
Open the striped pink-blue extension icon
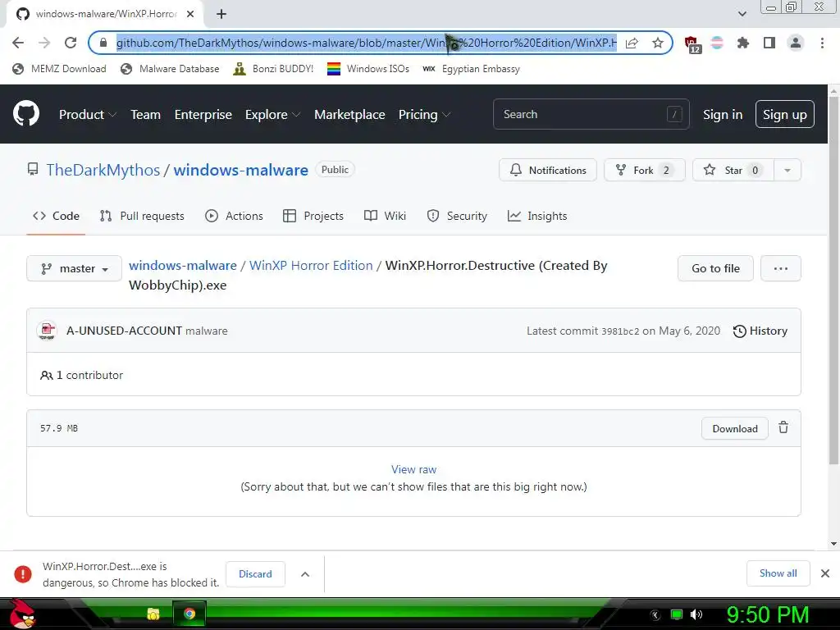(717, 43)
